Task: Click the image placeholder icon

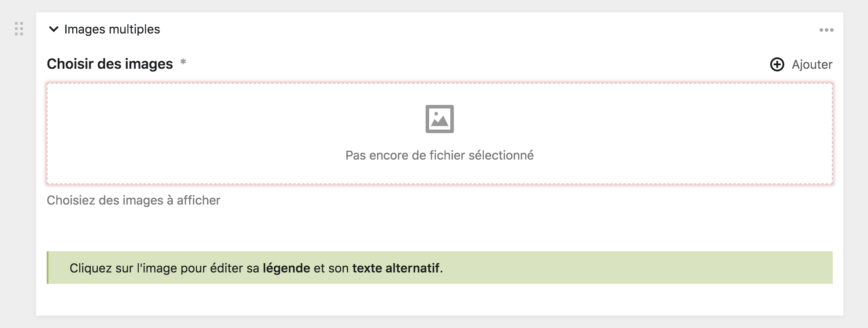Action: pyautogui.click(x=439, y=119)
